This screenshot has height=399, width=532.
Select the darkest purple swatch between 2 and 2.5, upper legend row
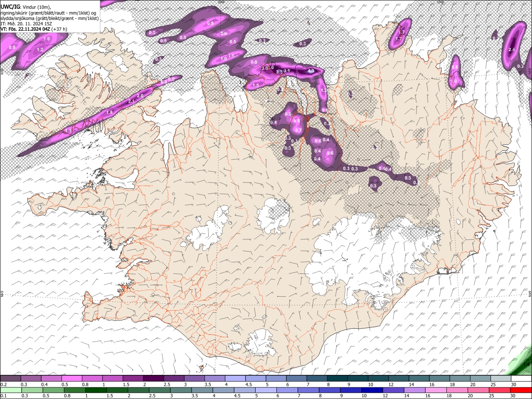click(x=153, y=379)
